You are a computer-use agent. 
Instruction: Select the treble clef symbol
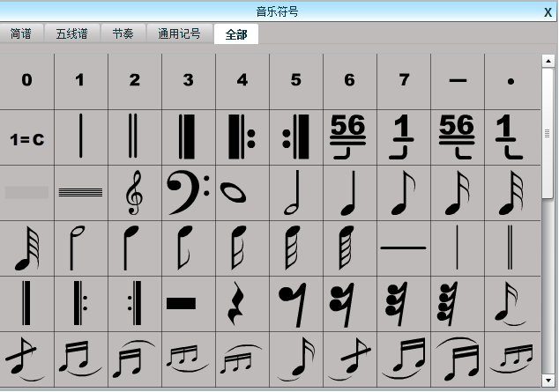pyautogui.click(x=134, y=193)
